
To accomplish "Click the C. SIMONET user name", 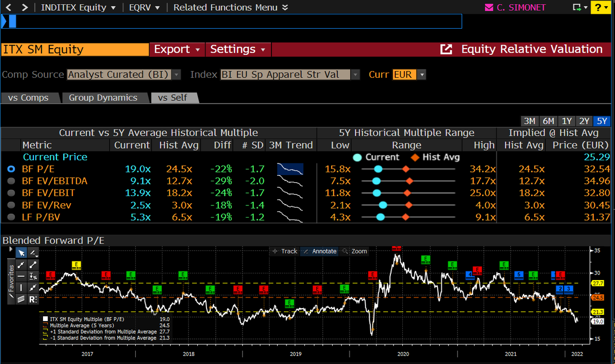I will (x=521, y=8).
